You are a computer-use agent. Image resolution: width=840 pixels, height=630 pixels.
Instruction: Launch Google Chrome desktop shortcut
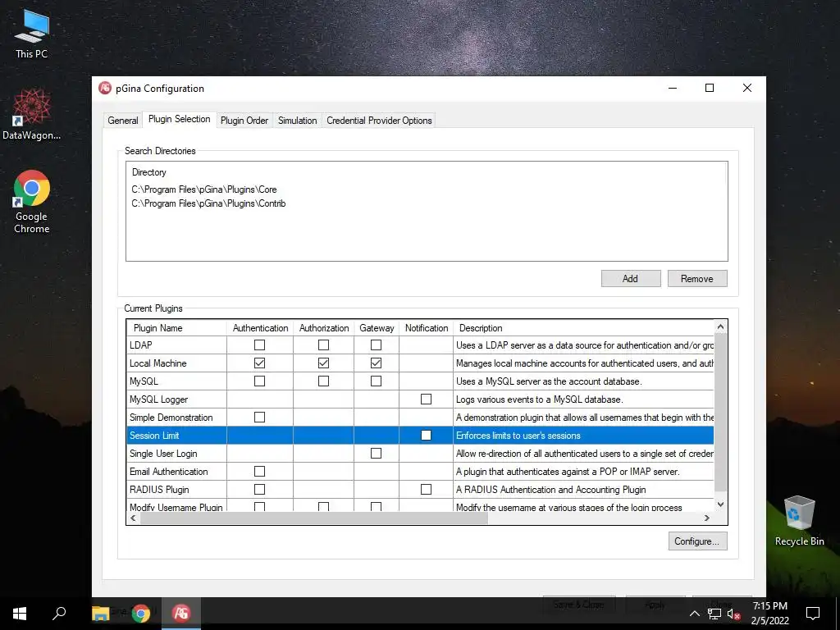pyautogui.click(x=32, y=202)
